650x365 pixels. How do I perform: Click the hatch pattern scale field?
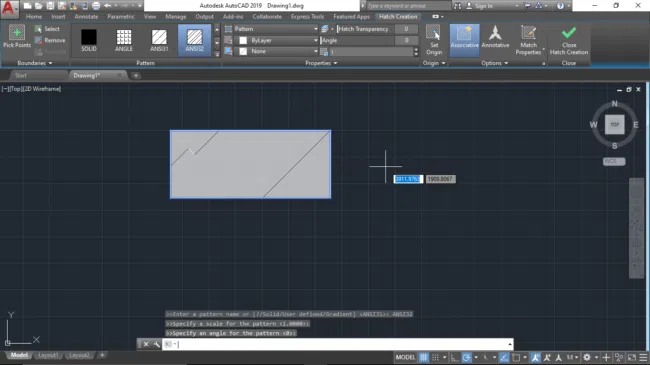[x=371, y=51]
